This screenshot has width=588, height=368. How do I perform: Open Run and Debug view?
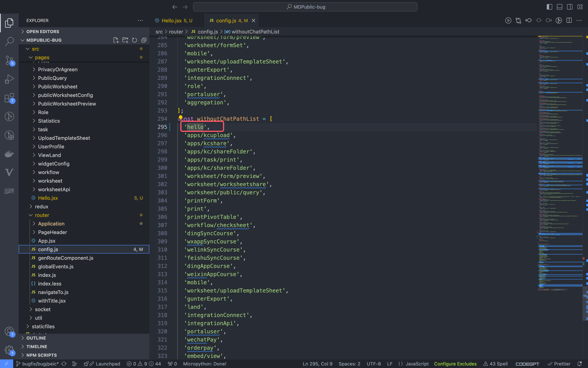pos(9,79)
